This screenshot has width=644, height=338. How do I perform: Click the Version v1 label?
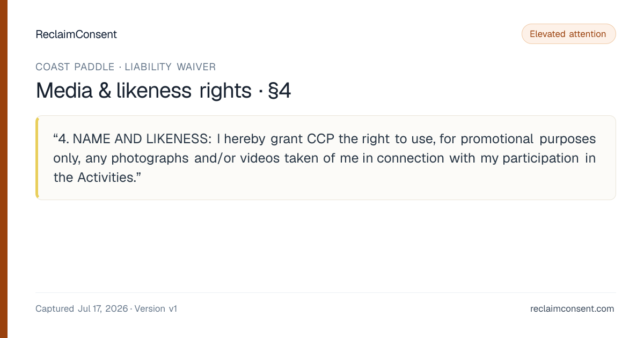click(156, 308)
